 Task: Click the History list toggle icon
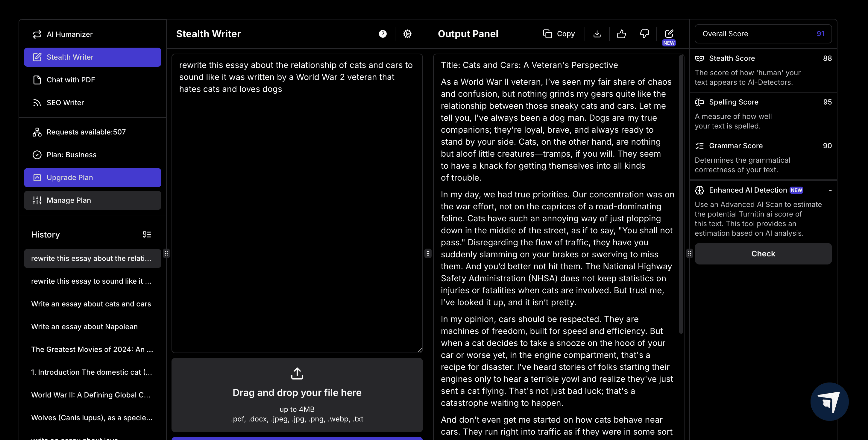point(147,234)
